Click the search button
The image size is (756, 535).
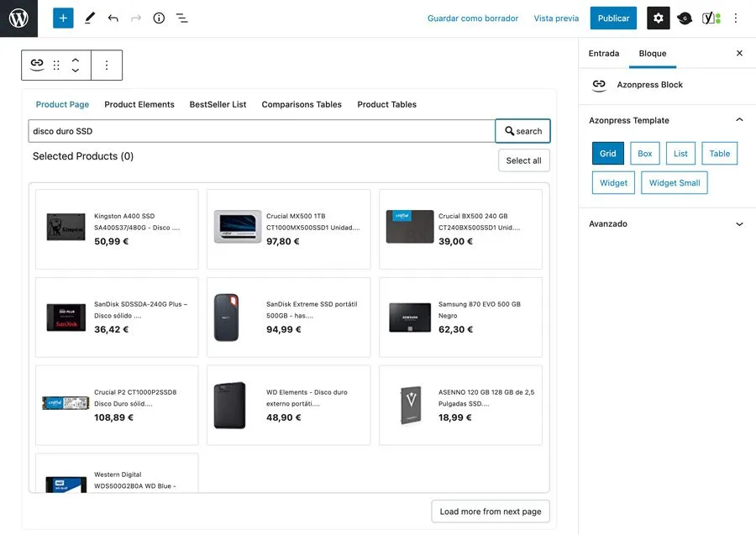coord(522,131)
